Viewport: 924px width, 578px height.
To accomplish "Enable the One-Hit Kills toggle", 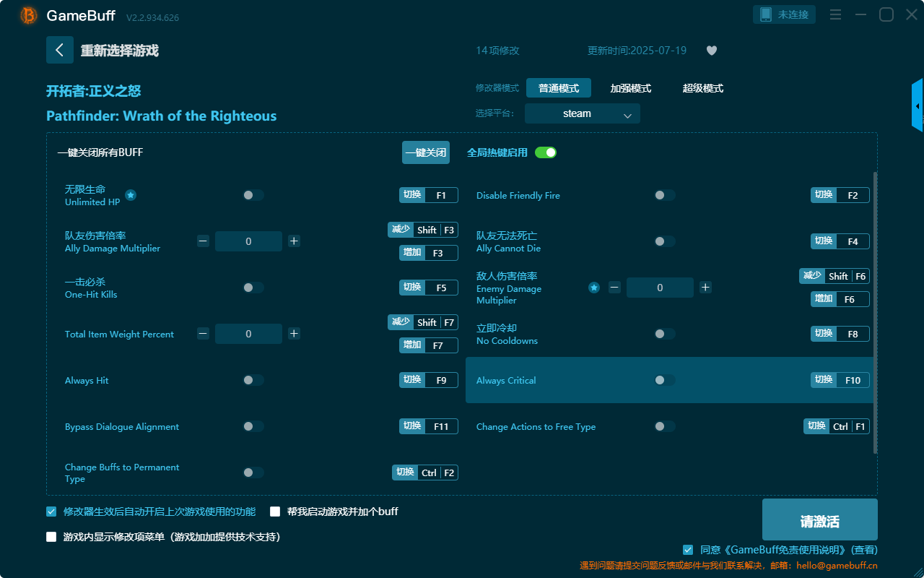I will [253, 288].
